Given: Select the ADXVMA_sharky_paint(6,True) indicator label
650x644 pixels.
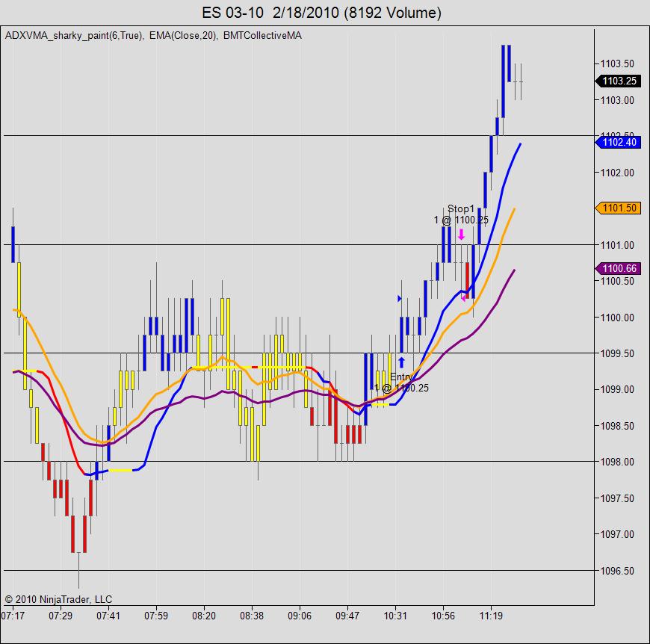Looking at the screenshot, I should pos(74,36).
